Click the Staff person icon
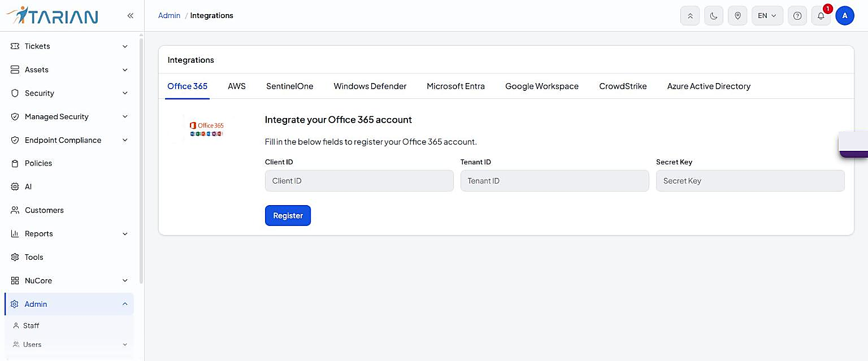This screenshot has width=868, height=361. (16, 326)
